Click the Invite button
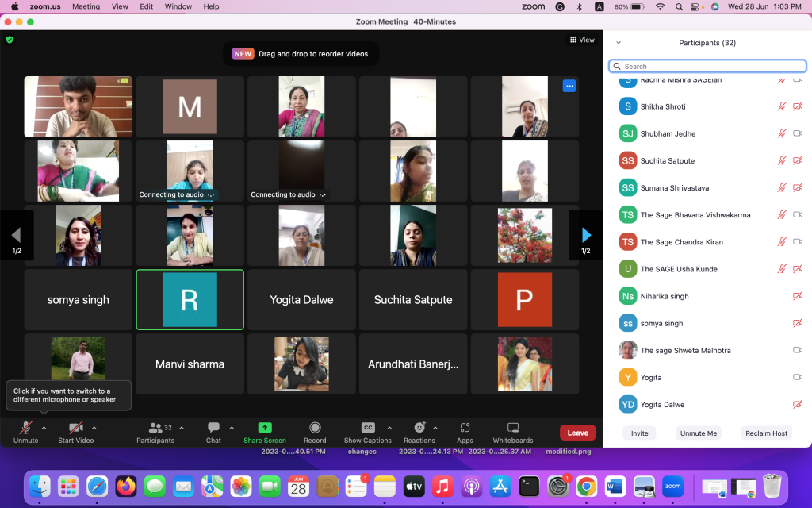Image resolution: width=812 pixels, height=508 pixels. tap(639, 433)
